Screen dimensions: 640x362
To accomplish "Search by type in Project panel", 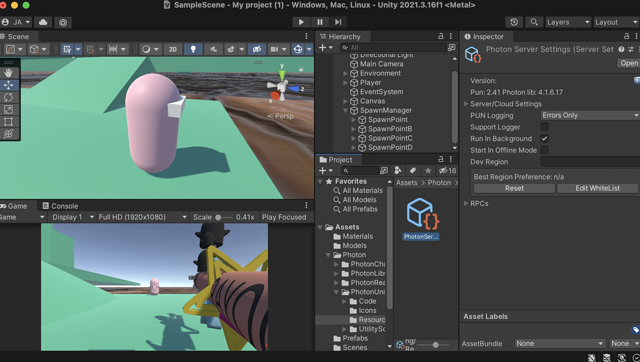I will pos(398,171).
